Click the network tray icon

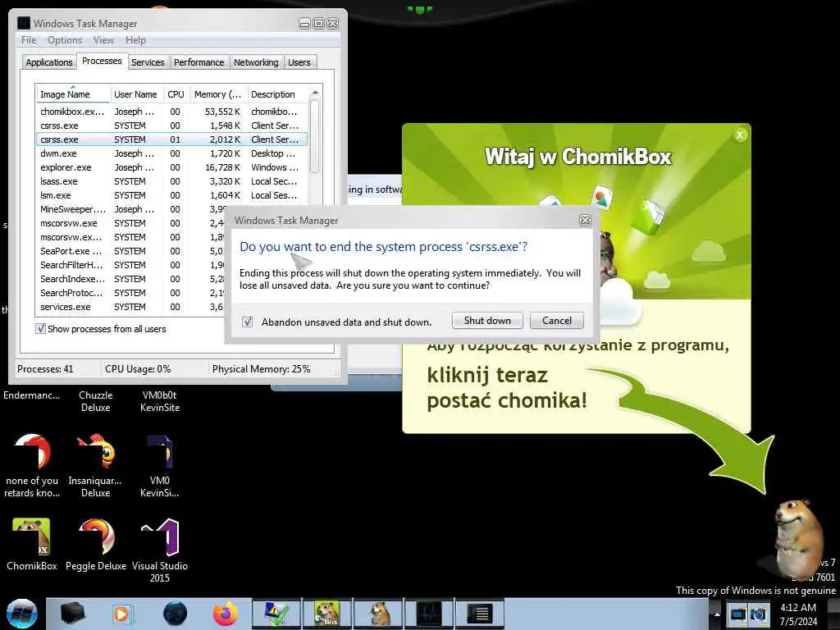click(758, 614)
